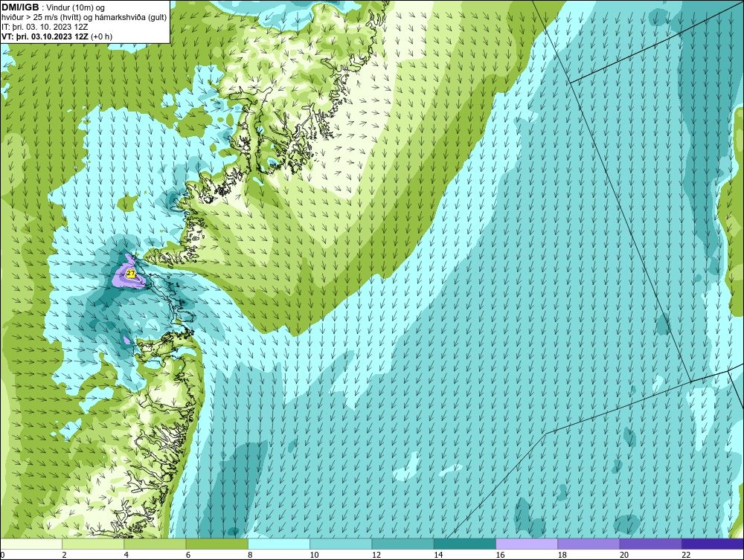Select the 20-22 m/s violet legend swatch
Viewport: 744px width, 560px height.
pos(650,544)
